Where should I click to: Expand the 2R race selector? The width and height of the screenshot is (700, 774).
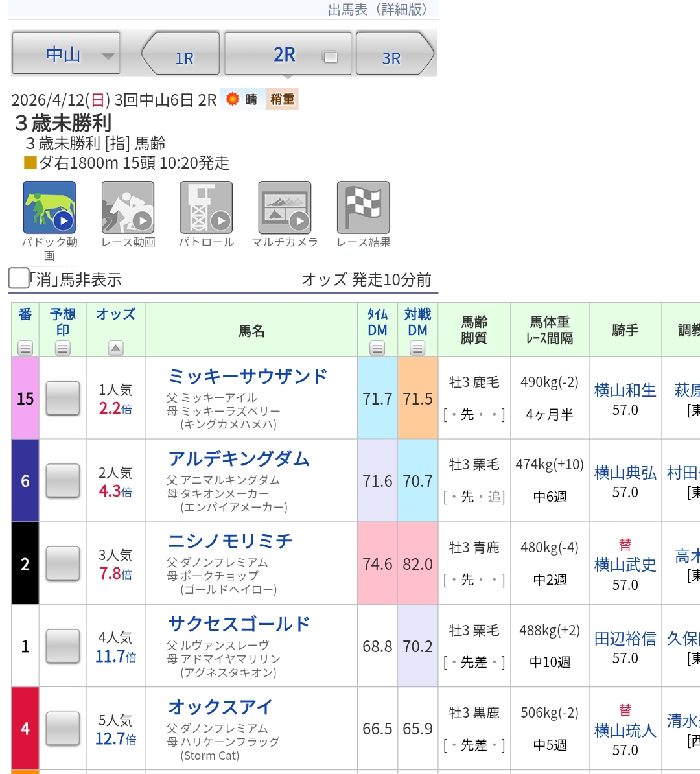click(287, 54)
